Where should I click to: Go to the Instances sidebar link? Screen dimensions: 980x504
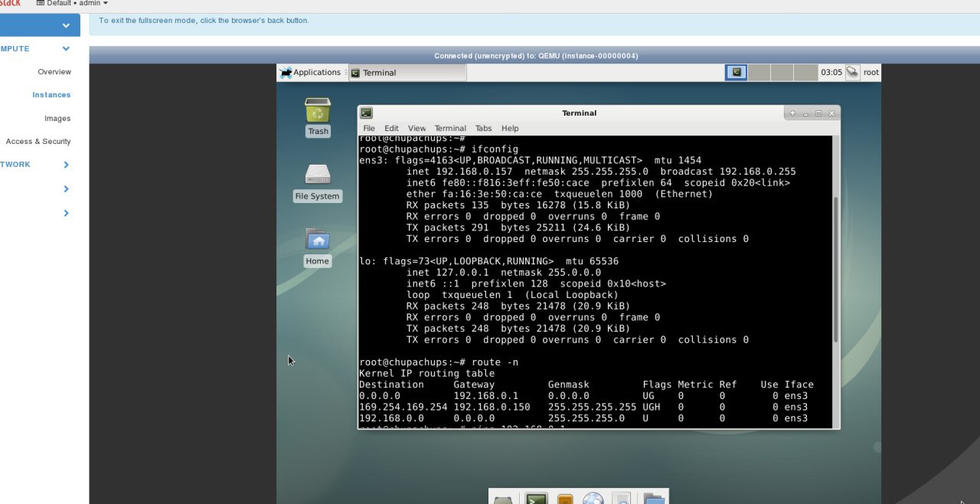pyautogui.click(x=51, y=95)
